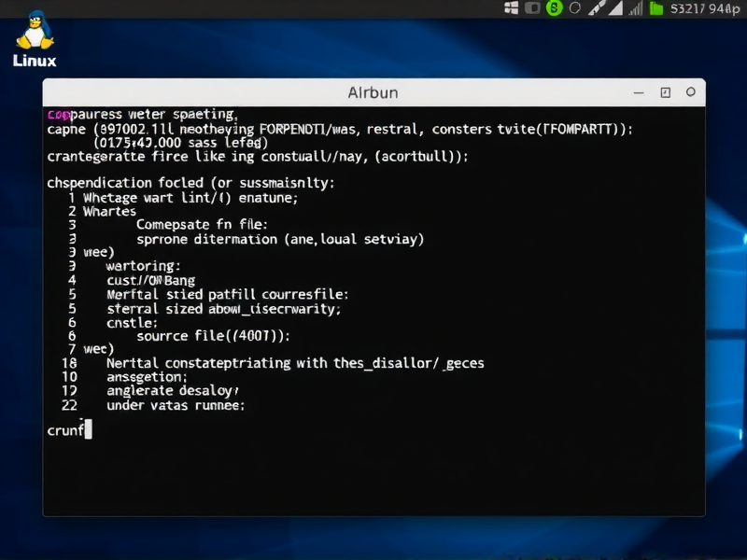Click the Airbun window title bar text
The height and width of the screenshot is (560, 747).
(x=373, y=92)
